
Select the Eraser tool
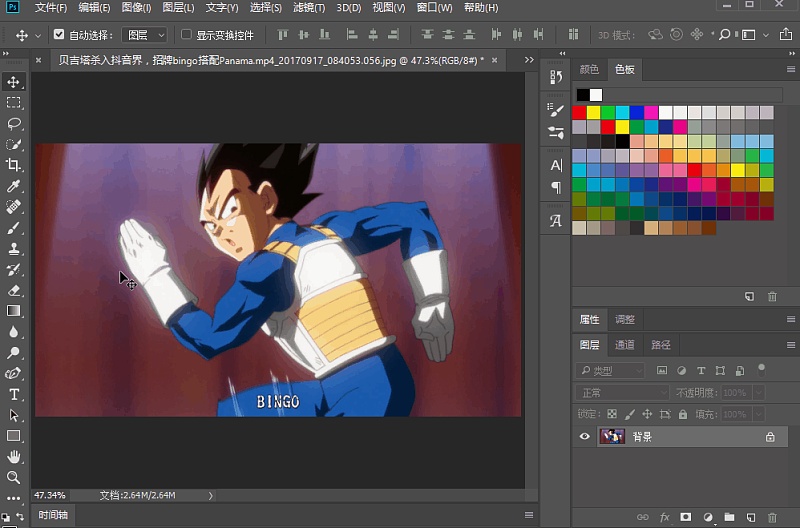[x=13, y=291]
